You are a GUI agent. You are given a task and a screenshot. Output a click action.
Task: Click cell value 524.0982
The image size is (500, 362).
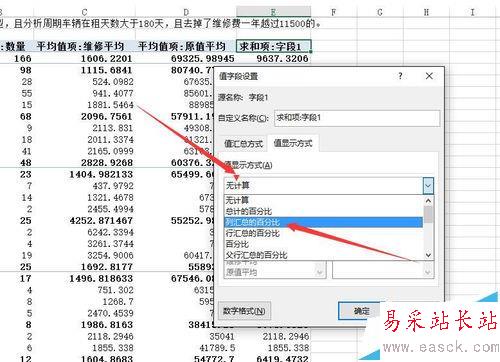[113, 82]
